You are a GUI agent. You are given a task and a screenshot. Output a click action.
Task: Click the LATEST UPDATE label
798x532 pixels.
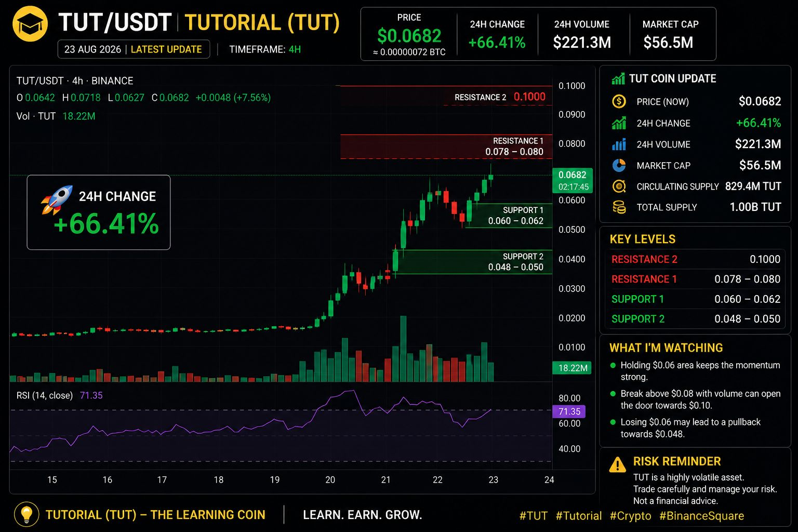166,49
